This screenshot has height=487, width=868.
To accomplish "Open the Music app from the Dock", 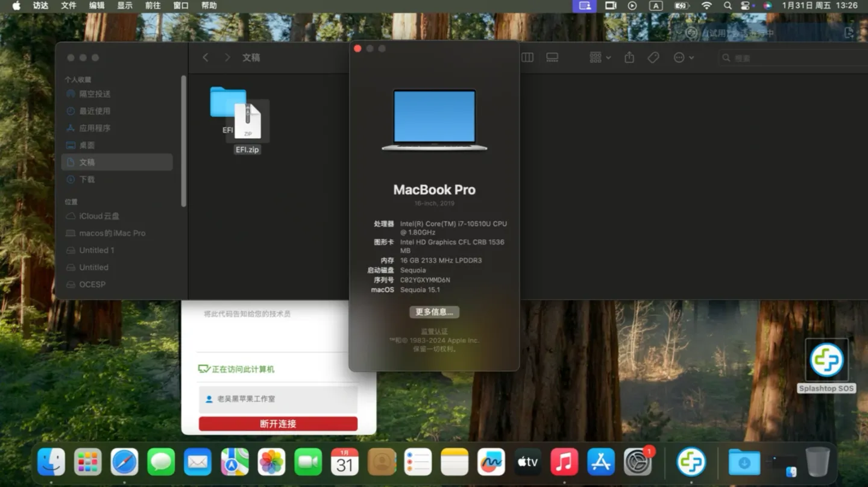I will click(x=564, y=462).
